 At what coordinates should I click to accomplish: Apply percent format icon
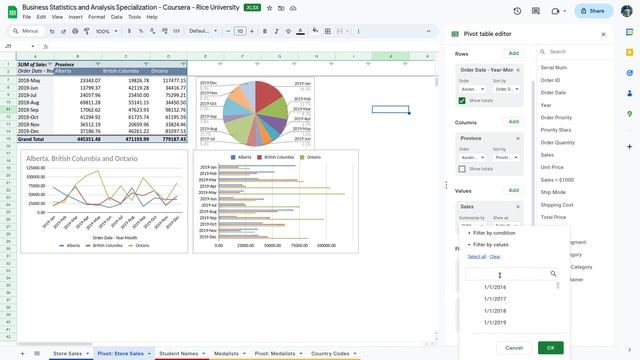pyautogui.click(x=141, y=31)
